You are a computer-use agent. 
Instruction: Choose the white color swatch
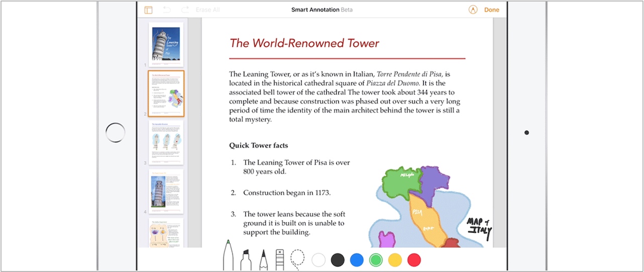pos(319,260)
